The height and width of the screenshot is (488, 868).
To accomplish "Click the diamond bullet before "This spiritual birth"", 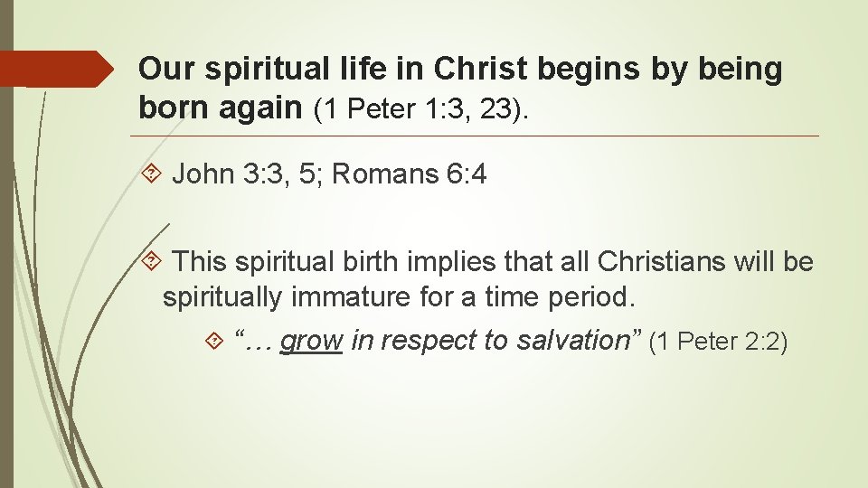I will point(151,260).
